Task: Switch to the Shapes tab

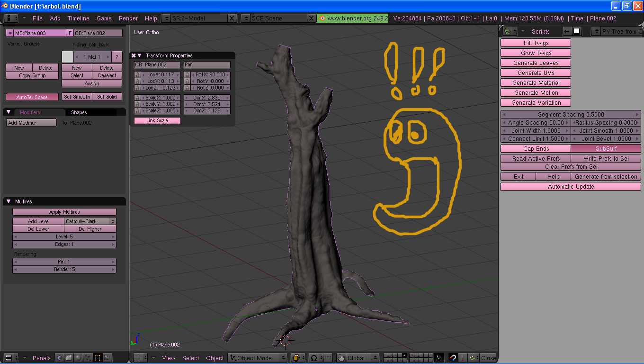Action: 79,112
